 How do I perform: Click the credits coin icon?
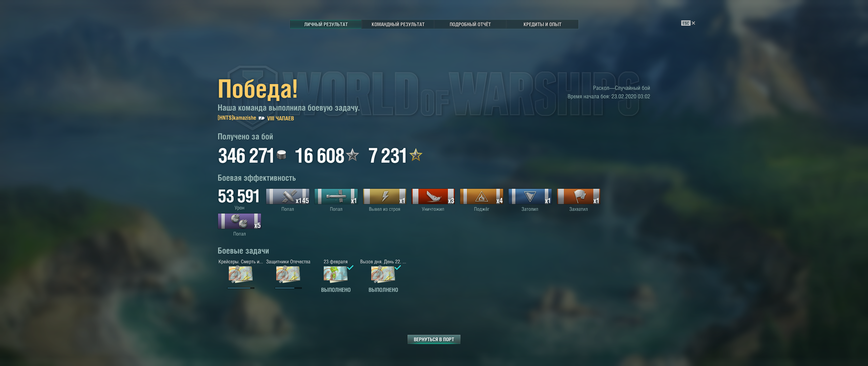[x=281, y=155]
